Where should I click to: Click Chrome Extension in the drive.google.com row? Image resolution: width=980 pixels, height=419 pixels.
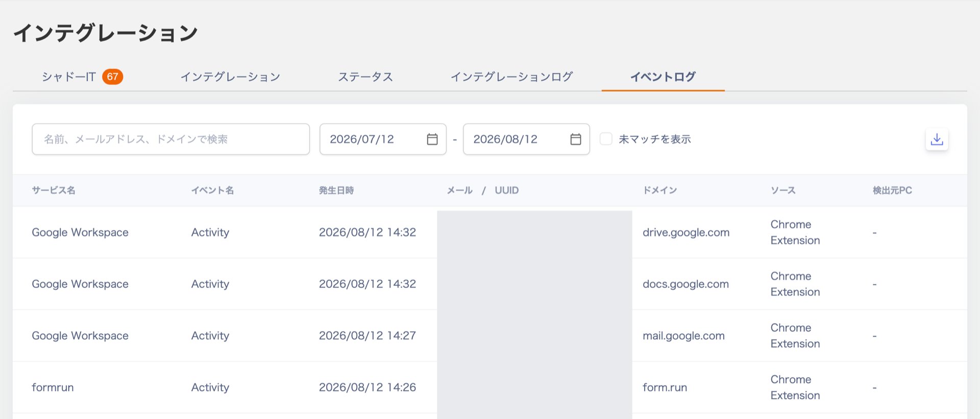point(795,232)
